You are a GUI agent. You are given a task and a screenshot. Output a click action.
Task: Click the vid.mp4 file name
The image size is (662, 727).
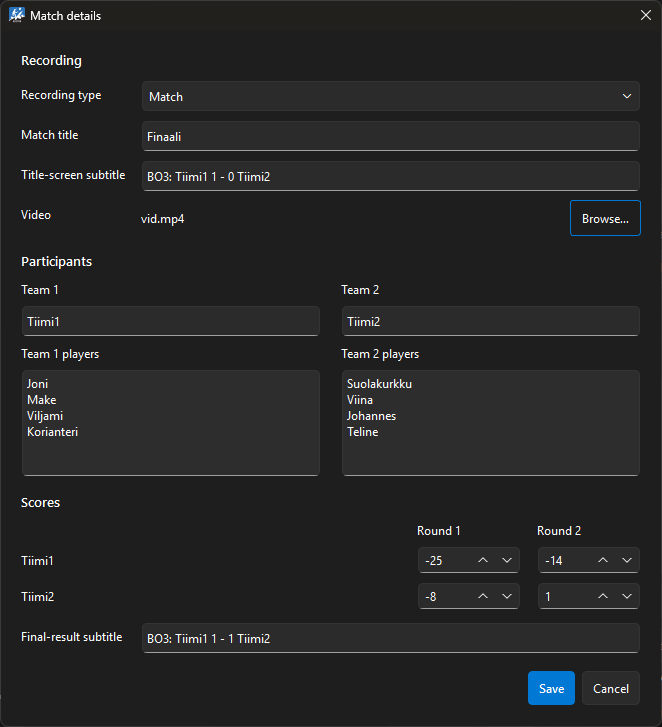click(162, 219)
